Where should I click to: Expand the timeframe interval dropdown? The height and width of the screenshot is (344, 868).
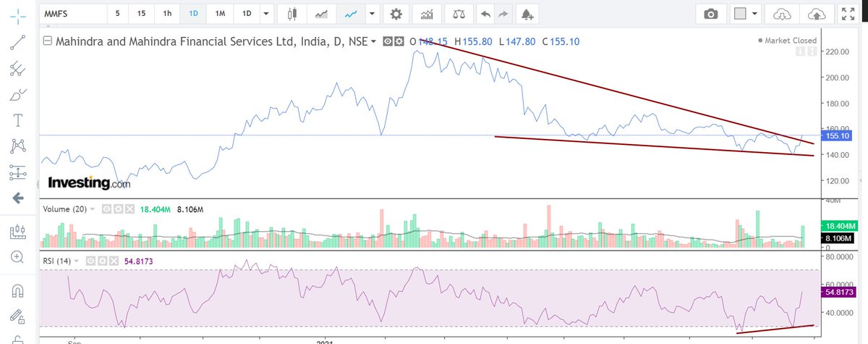pyautogui.click(x=267, y=14)
